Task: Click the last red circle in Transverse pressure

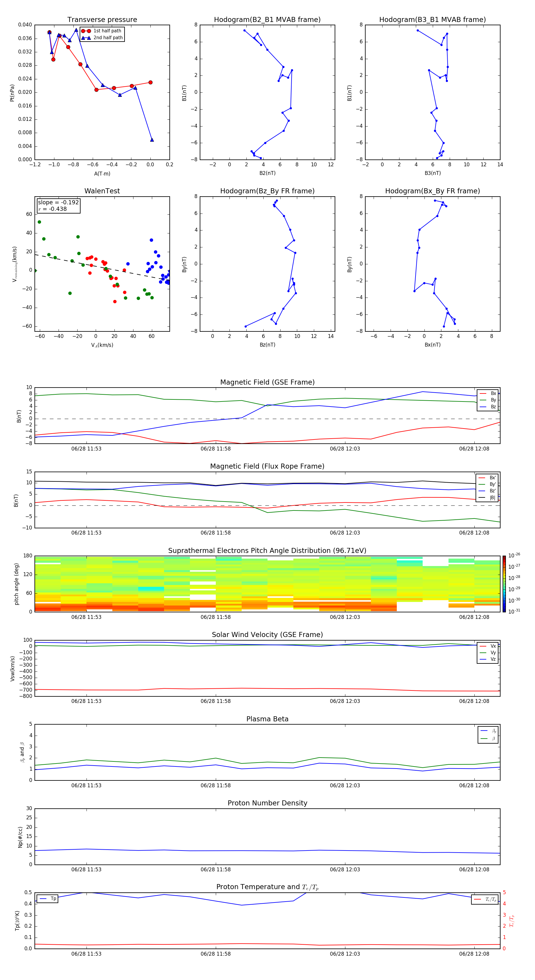Action: pos(150,83)
